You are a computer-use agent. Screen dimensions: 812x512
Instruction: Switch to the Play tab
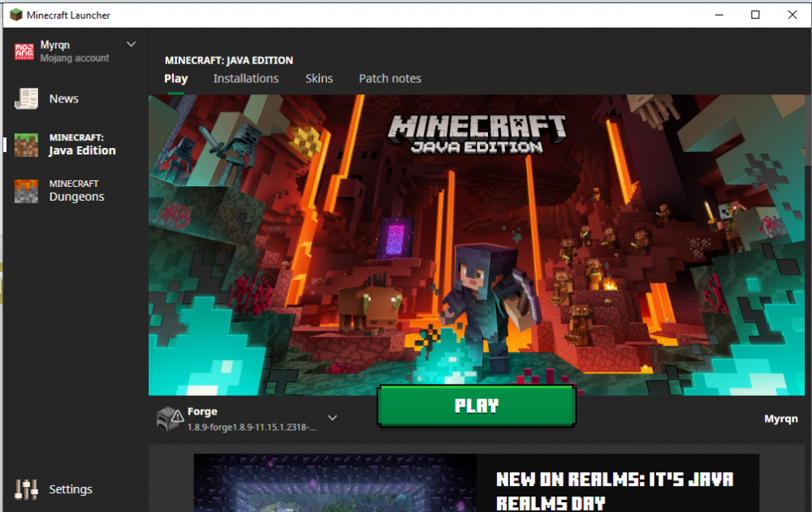[176, 79]
